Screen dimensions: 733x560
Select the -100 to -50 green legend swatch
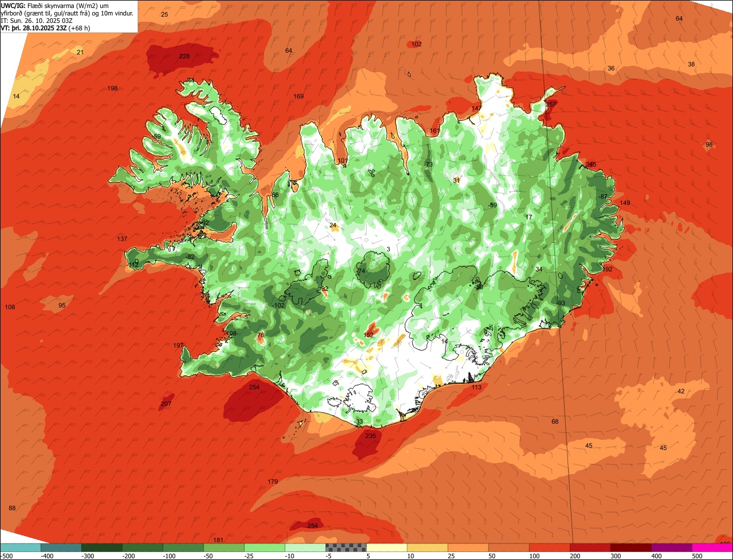183,547
